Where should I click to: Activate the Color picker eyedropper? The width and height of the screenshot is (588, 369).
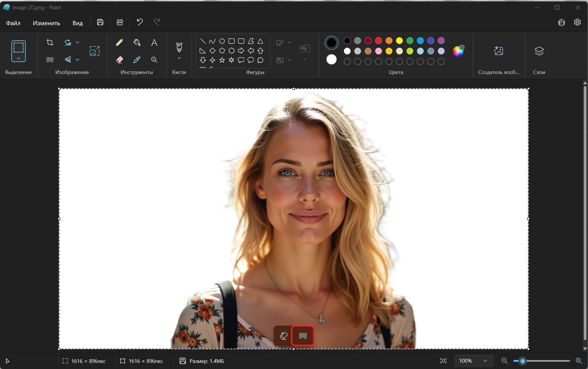click(137, 60)
